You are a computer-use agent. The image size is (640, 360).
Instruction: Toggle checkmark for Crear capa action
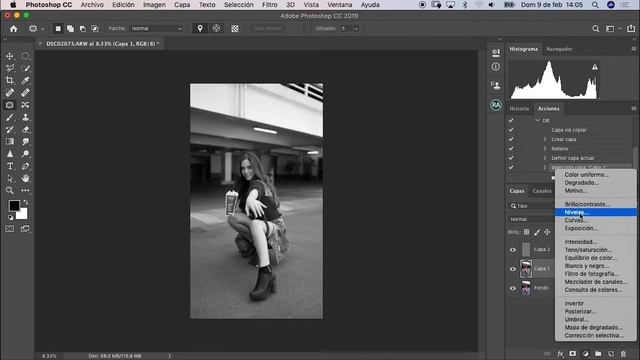(x=511, y=139)
